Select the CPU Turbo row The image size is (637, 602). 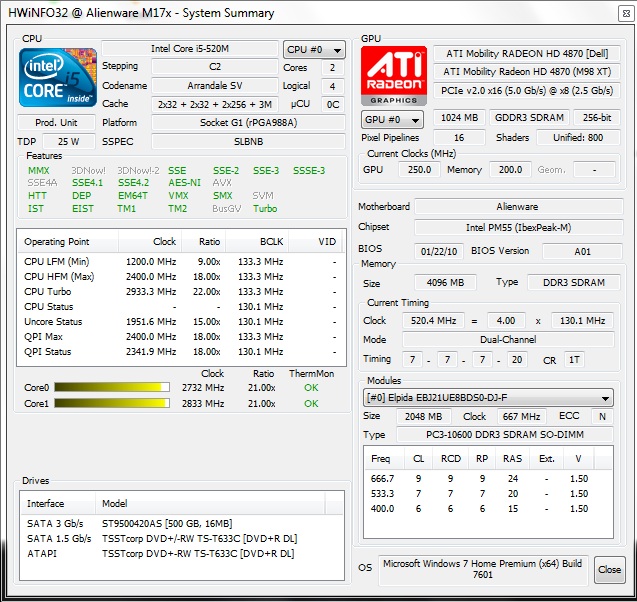181,292
